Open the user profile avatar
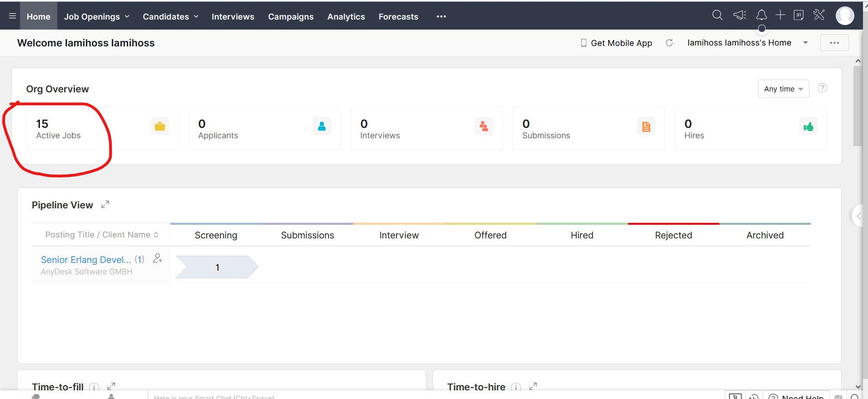Image resolution: width=868 pixels, height=399 pixels. coord(845,15)
